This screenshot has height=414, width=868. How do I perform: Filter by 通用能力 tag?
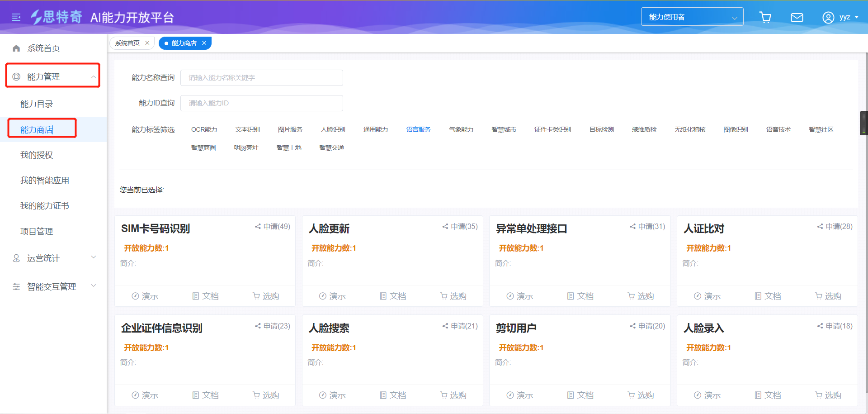(x=376, y=129)
